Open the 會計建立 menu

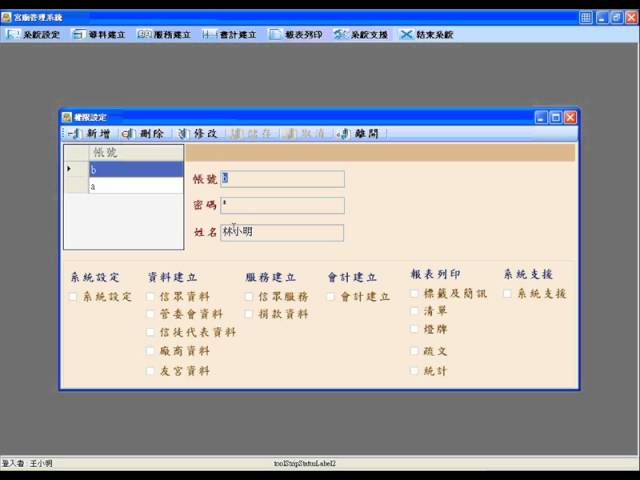click(x=229, y=35)
